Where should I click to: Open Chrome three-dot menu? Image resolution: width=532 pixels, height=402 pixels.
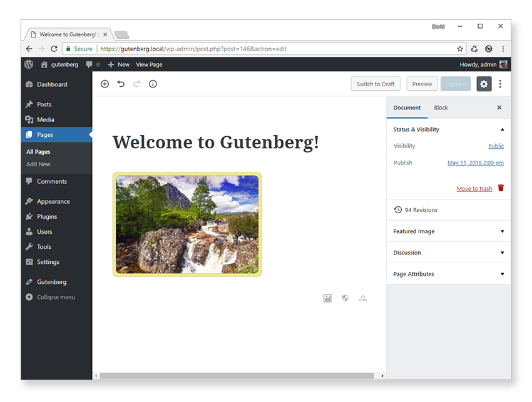click(503, 49)
